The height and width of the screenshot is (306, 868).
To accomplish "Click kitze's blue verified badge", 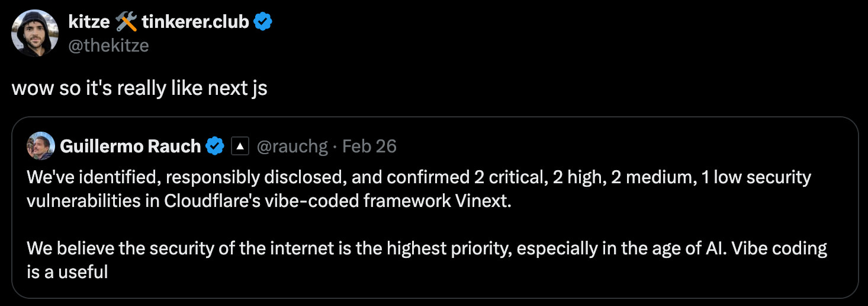I will pyautogui.click(x=263, y=23).
